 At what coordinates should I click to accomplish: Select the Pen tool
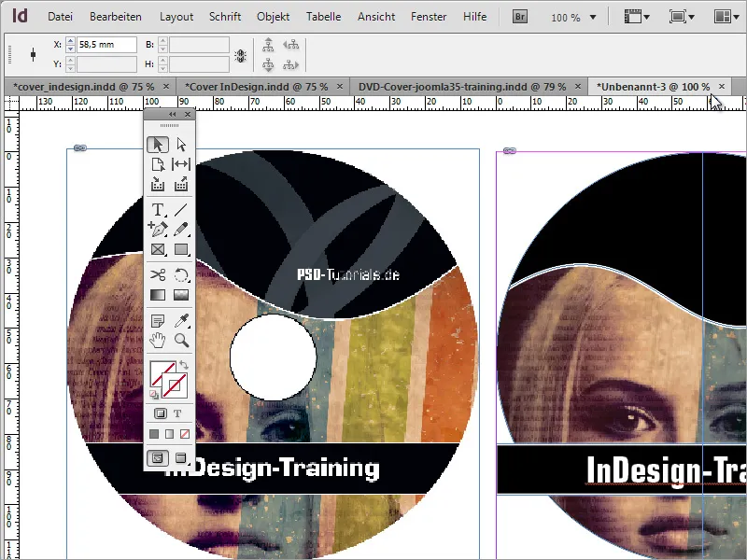coord(158,229)
